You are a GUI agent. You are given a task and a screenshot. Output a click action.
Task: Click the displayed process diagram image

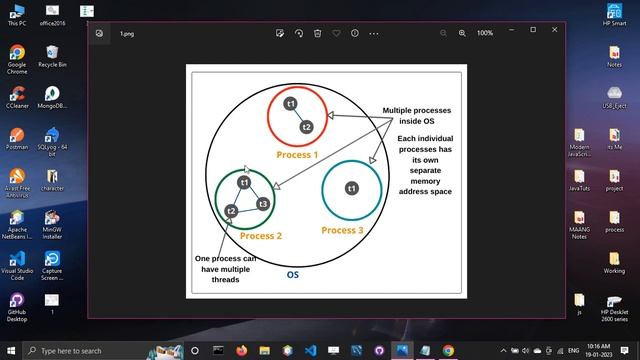pos(327,181)
